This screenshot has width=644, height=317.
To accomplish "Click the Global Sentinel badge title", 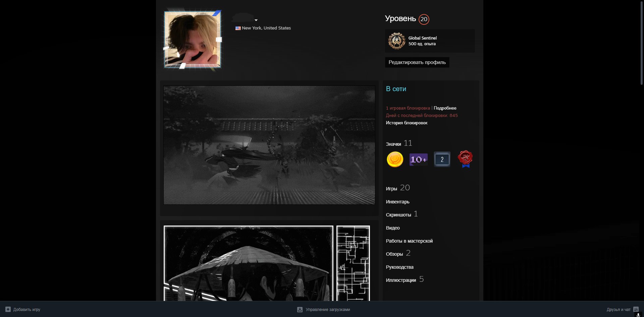I will [x=422, y=38].
